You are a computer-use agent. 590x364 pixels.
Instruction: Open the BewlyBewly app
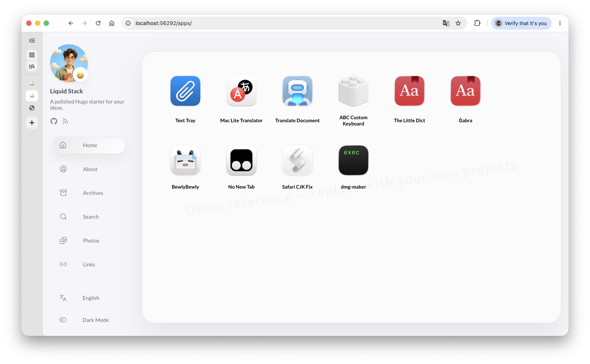[x=185, y=160]
